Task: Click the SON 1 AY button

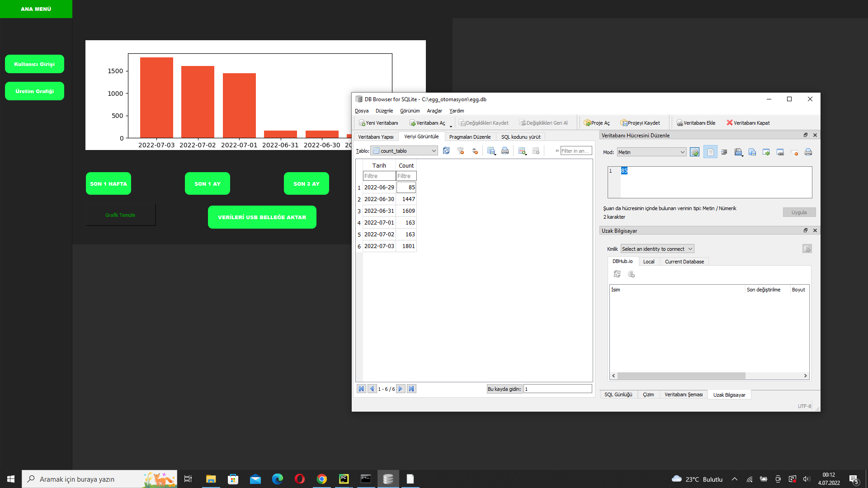Action: 208,183
